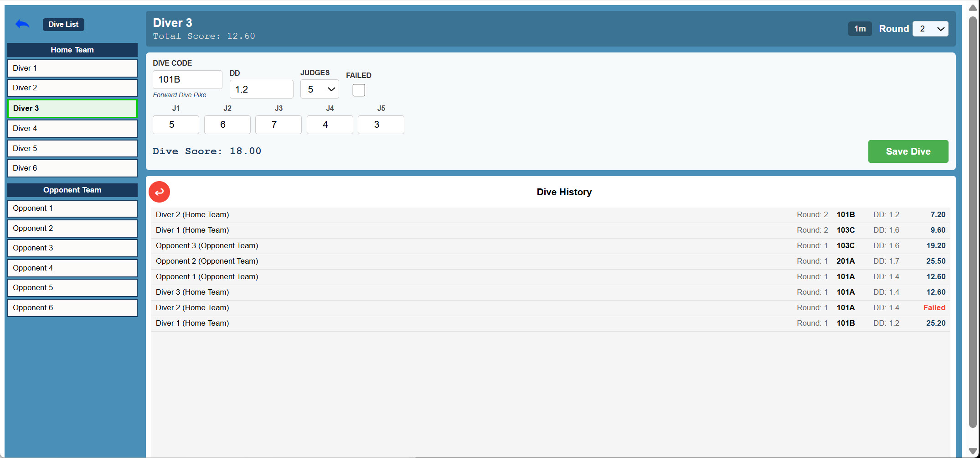Select Diver 6 in Home Team
The image size is (980, 458).
click(72, 168)
